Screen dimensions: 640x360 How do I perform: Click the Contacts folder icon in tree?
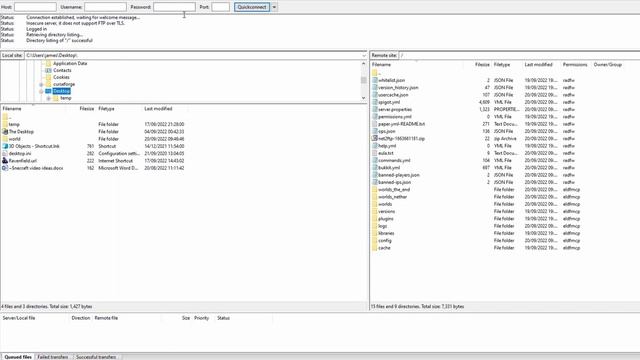coord(49,71)
